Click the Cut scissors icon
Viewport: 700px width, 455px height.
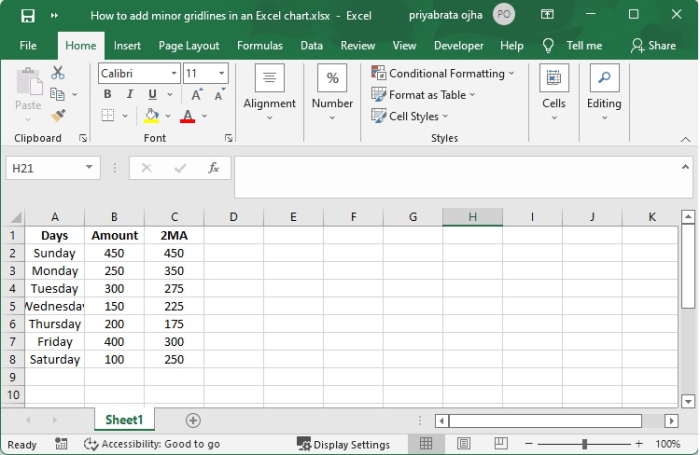point(58,73)
